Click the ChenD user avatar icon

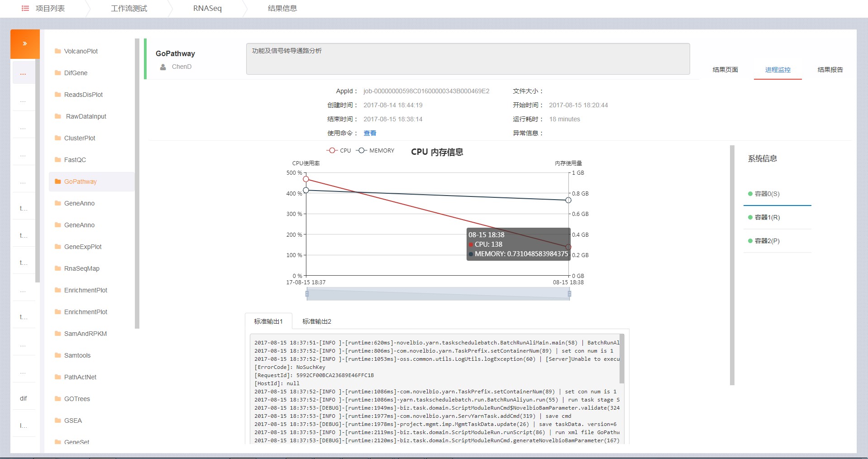click(163, 67)
